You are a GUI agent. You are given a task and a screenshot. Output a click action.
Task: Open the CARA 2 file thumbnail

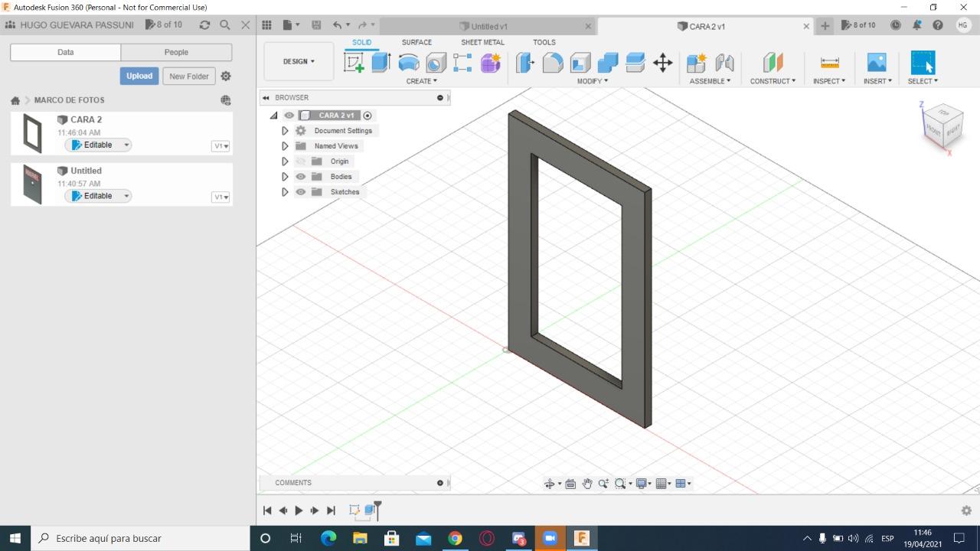pos(32,132)
